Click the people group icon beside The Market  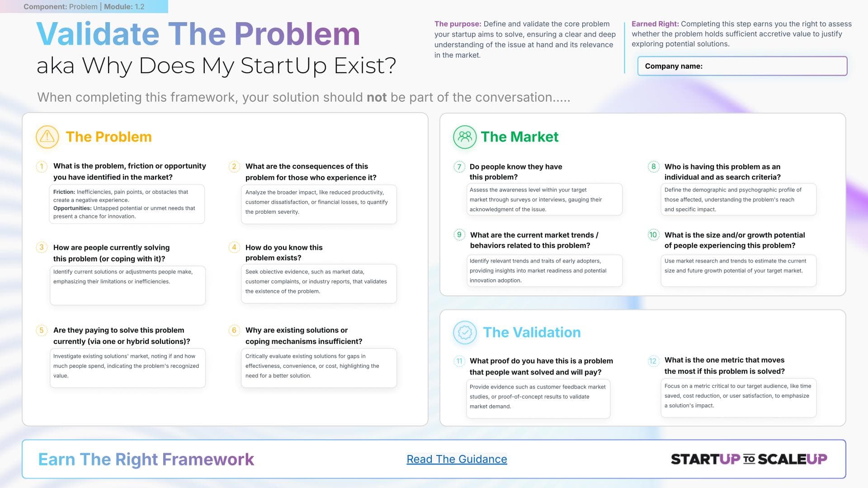[x=465, y=137]
